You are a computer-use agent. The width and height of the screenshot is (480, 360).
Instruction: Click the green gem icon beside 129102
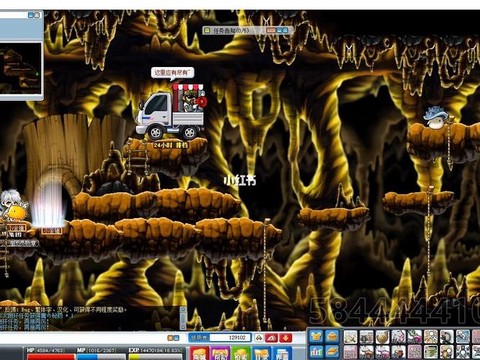click(259, 338)
